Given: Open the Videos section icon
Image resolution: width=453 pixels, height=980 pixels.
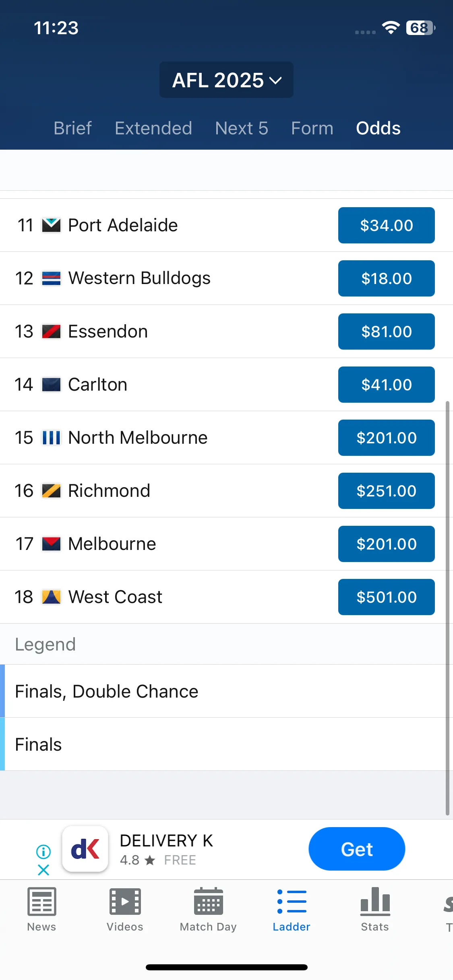Looking at the screenshot, I should click(x=125, y=901).
